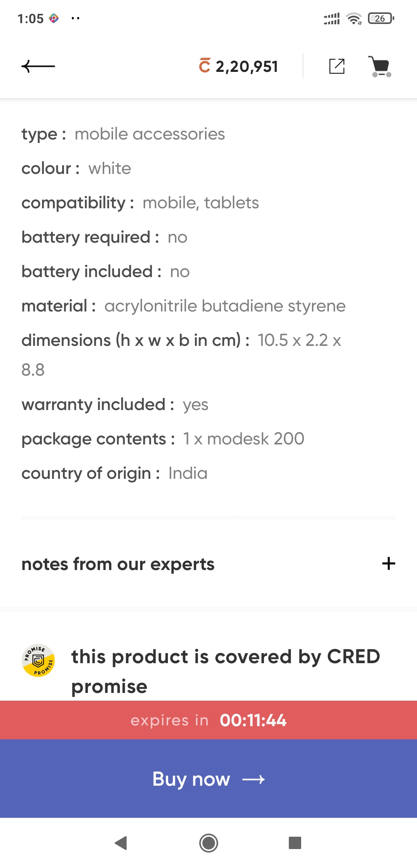Viewport: 417px width, 868px height.
Task: Open the CRED promise coverage text
Action: point(225,671)
